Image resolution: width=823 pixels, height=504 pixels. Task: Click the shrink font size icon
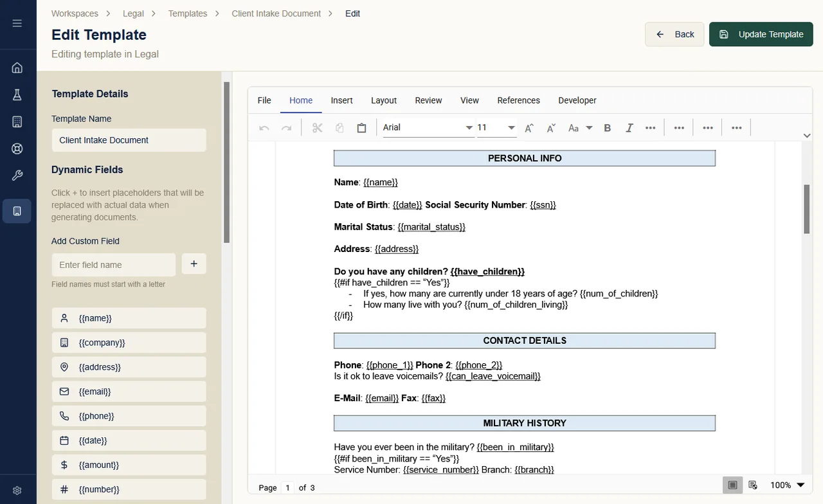pos(551,128)
